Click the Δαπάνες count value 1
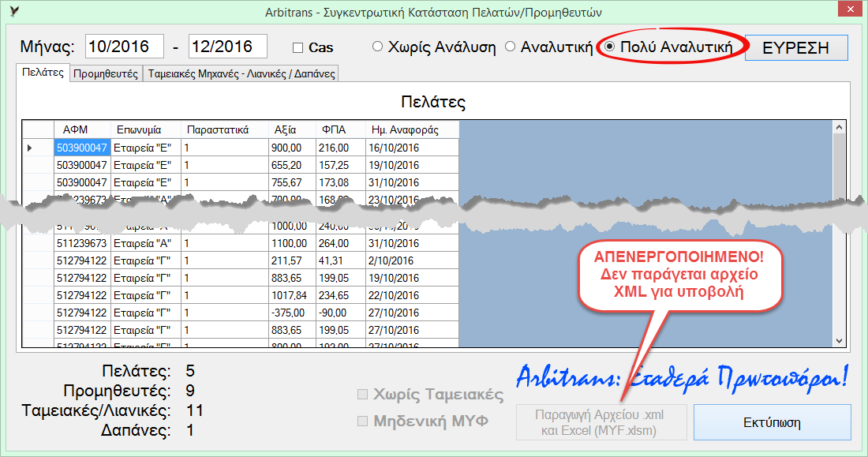868x457 pixels. tap(190, 430)
